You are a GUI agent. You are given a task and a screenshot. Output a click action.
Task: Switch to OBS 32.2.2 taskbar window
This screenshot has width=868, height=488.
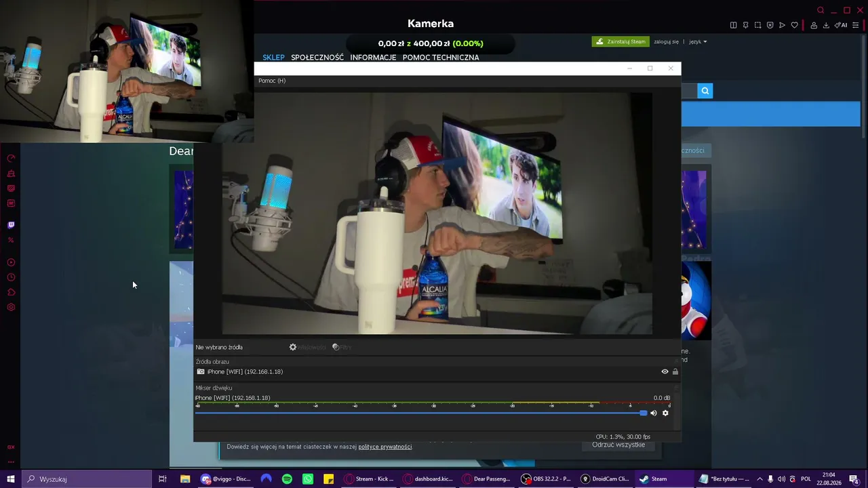click(546, 479)
